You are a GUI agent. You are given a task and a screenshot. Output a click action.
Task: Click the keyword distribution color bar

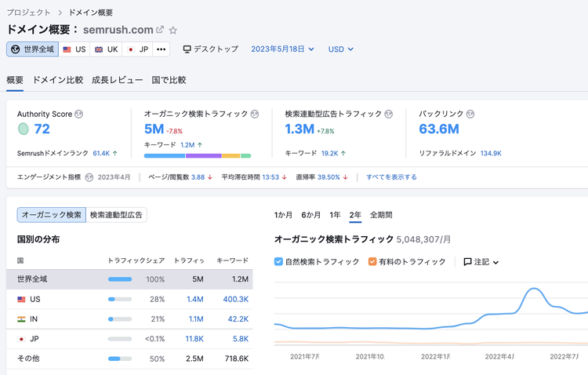pos(198,156)
